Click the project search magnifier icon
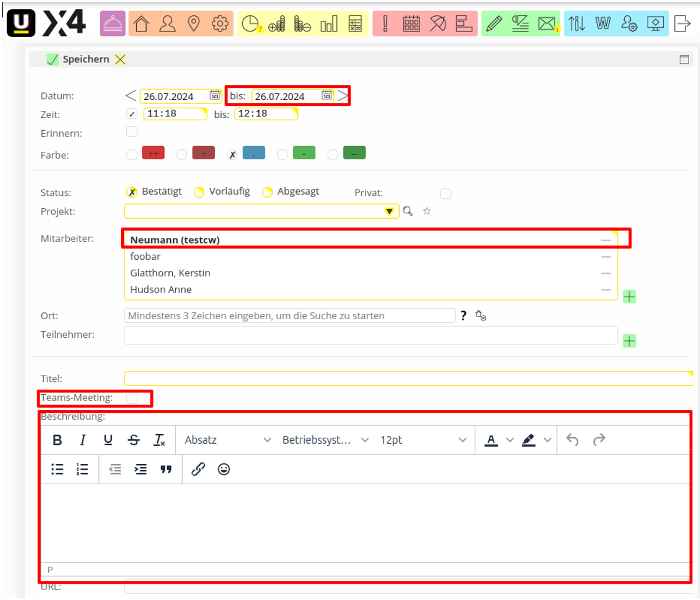This screenshot has width=700, height=600. tap(407, 212)
